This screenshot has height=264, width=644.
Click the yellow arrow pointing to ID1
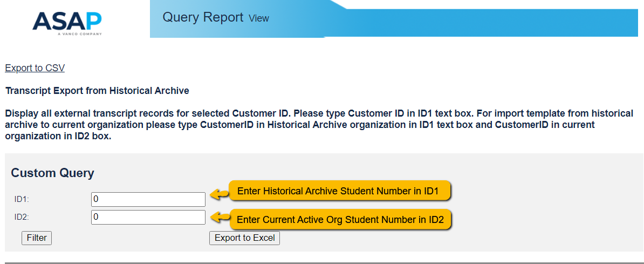218,194
